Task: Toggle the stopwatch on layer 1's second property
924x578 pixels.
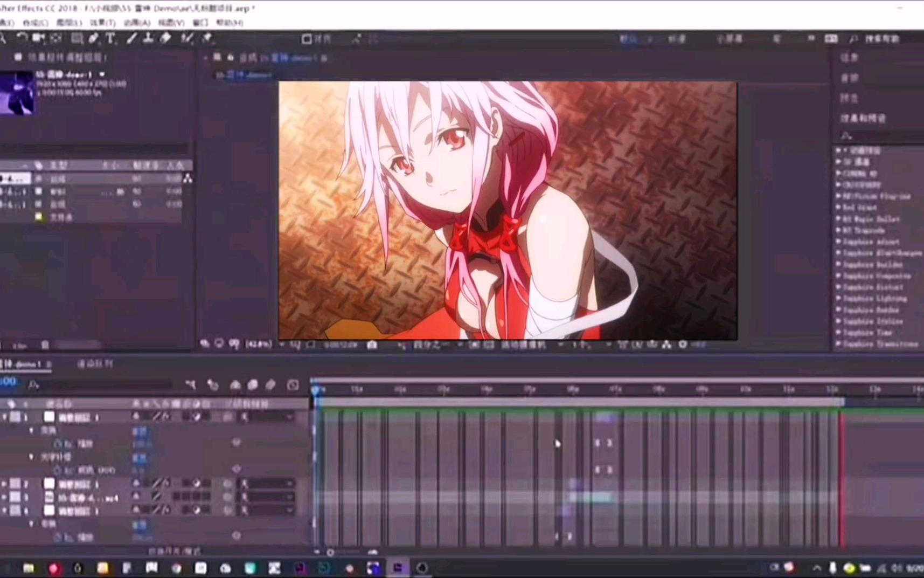Action: pos(57,470)
